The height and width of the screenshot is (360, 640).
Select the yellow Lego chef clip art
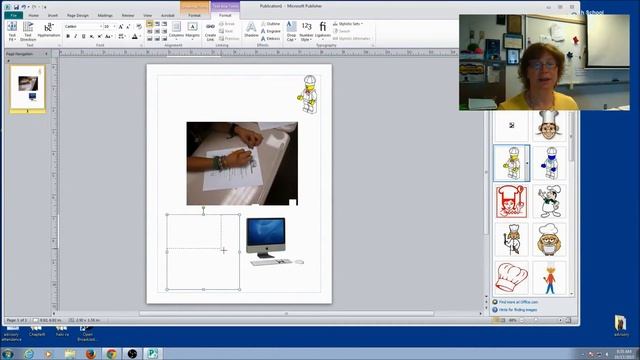pos(512,163)
